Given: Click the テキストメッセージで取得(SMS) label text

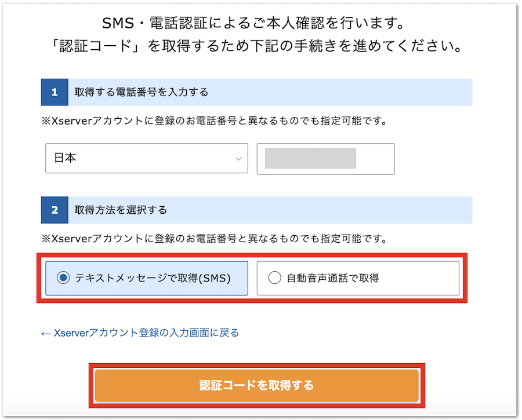Looking at the screenshot, I should (x=153, y=278).
